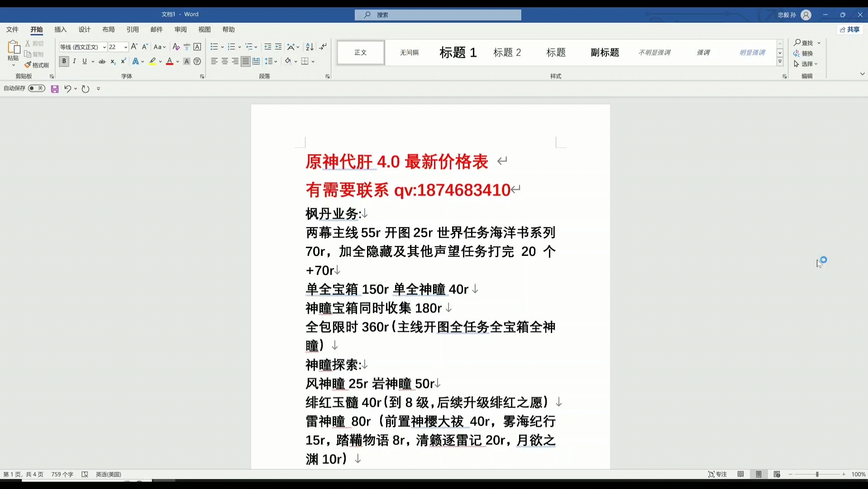Image resolution: width=868 pixels, height=489 pixels.
Task: Switch to the Review (审阅) tab
Action: click(181, 29)
